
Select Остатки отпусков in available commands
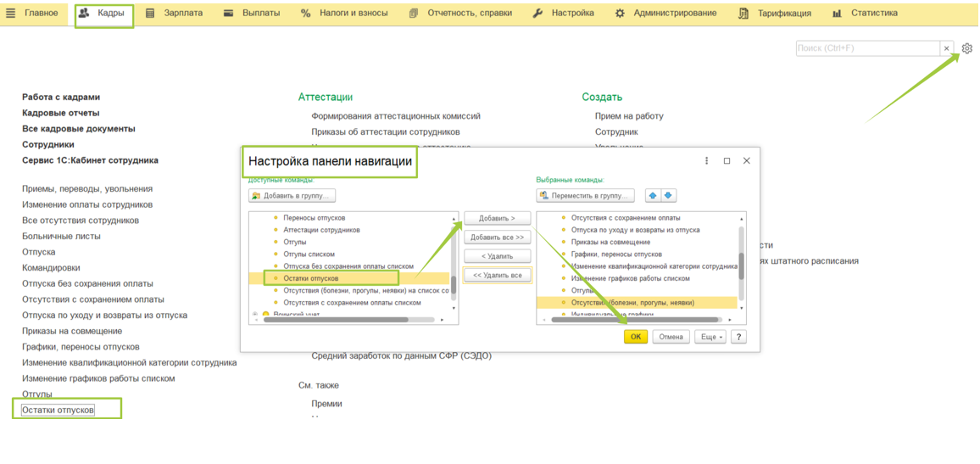[x=310, y=278]
